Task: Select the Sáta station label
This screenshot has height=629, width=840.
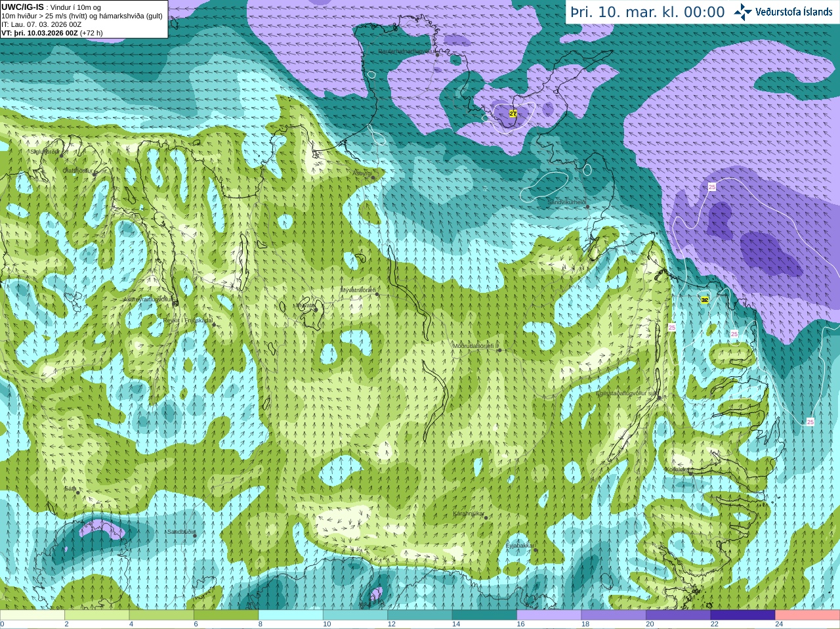Action: (70, 488)
